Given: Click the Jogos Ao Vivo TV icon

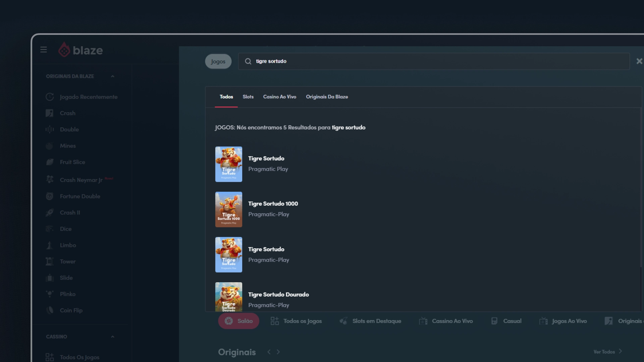Looking at the screenshot, I should [x=543, y=321].
